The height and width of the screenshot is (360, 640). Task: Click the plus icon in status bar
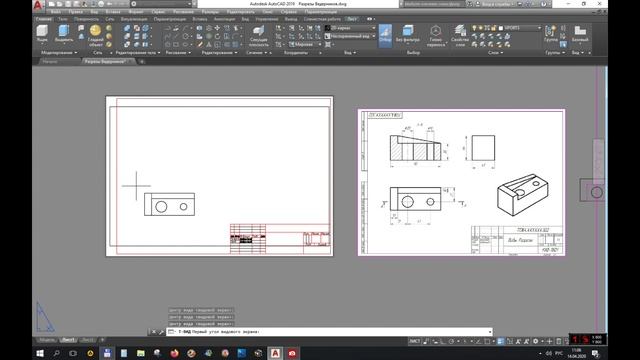(x=549, y=341)
